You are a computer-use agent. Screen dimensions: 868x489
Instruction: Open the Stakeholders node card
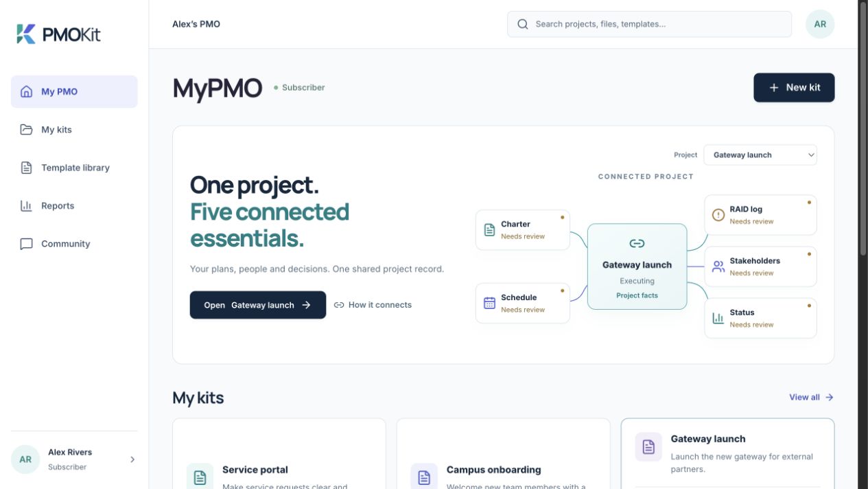coord(760,266)
